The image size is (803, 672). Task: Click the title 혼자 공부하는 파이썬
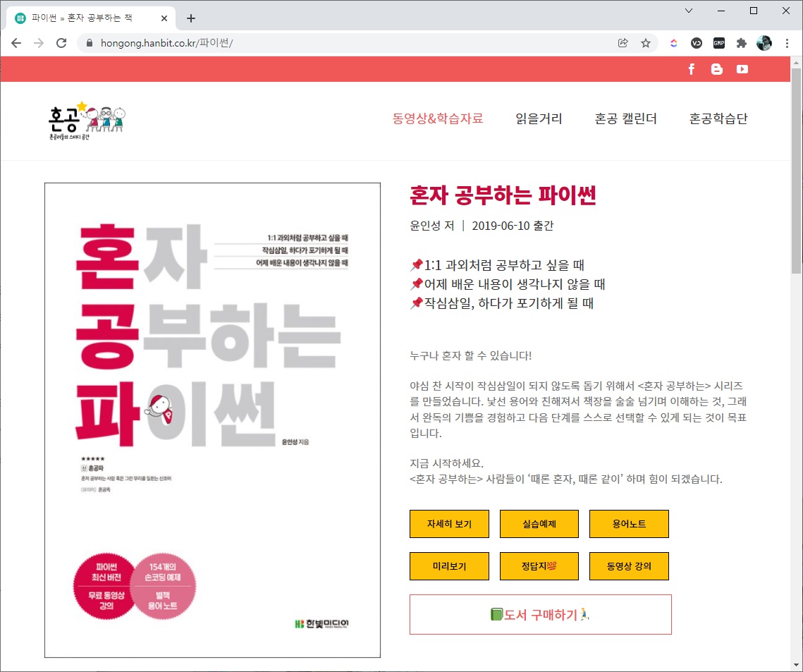click(x=503, y=195)
